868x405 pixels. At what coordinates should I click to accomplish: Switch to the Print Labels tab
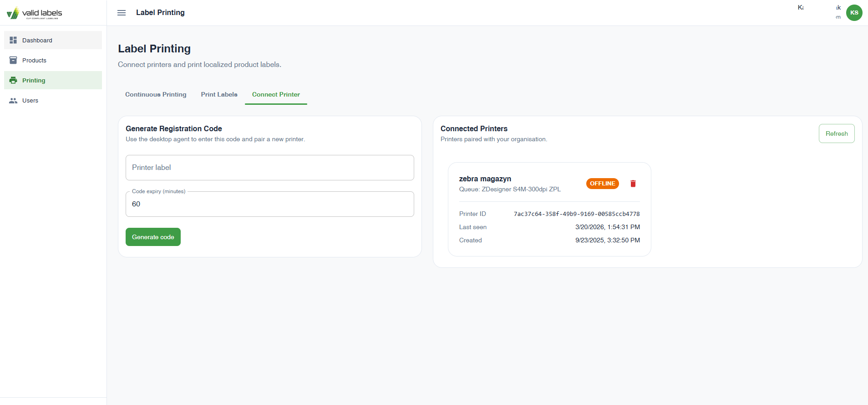click(x=219, y=94)
